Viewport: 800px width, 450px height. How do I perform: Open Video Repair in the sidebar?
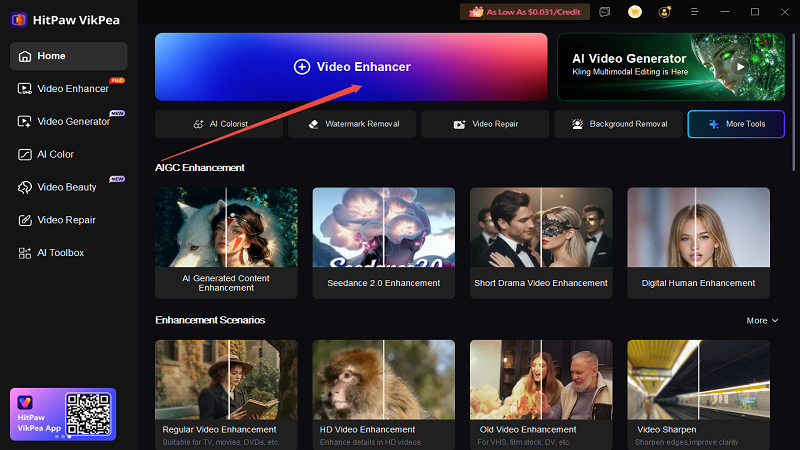pos(68,220)
